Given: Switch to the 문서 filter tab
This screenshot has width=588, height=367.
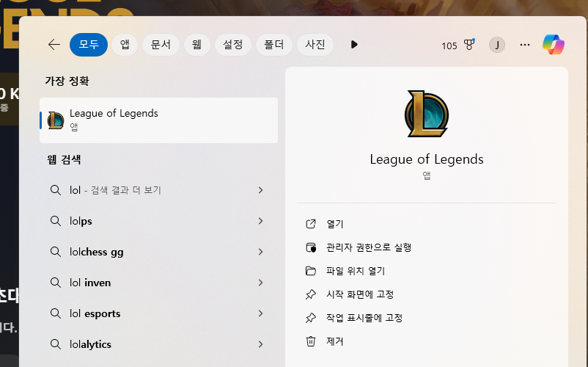Looking at the screenshot, I should tap(161, 45).
